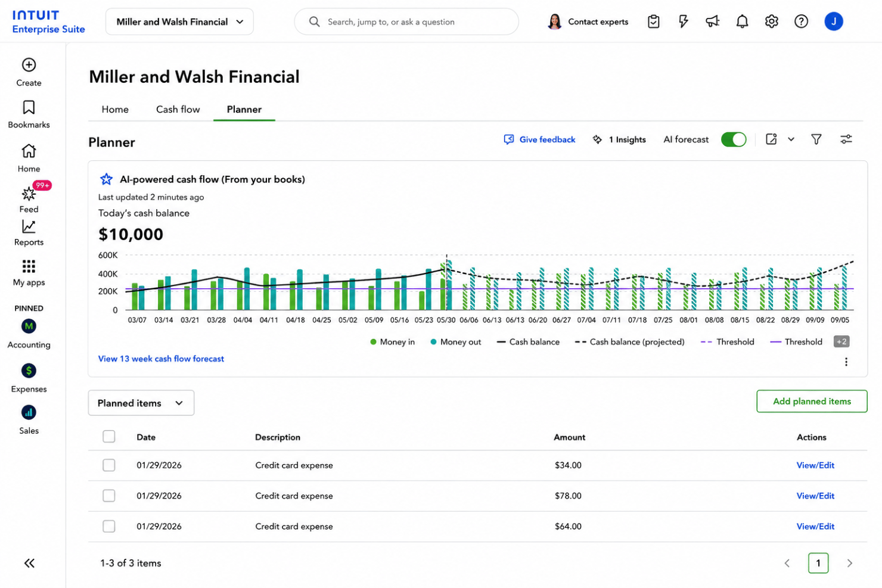This screenshot has height=588, width=882.
Task: Open the tasks clipboard icon in header
Action: 654,21
